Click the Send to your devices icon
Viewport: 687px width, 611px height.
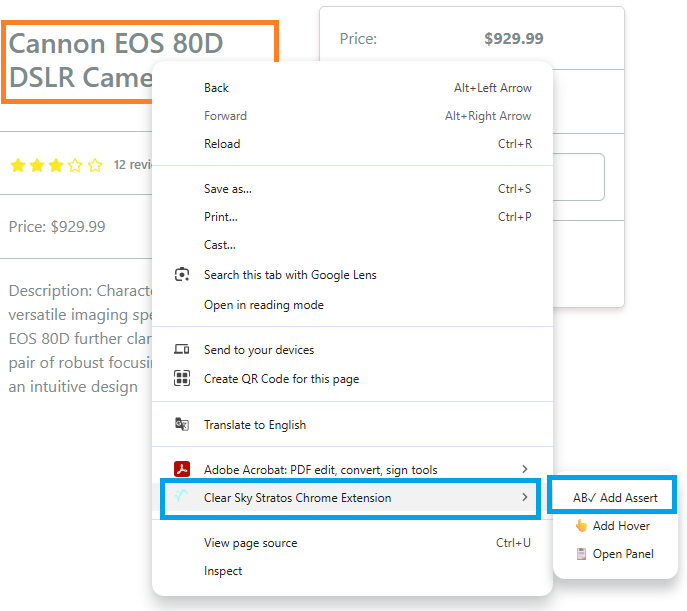click(x=182, y=350)
